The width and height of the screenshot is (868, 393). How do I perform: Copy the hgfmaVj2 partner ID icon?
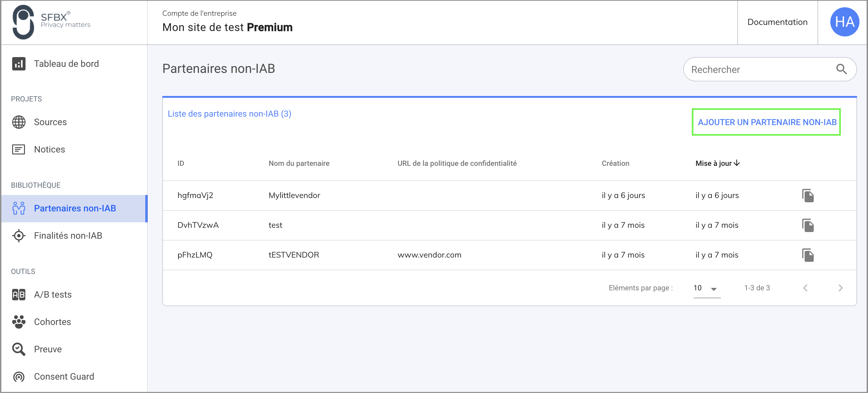807,196
